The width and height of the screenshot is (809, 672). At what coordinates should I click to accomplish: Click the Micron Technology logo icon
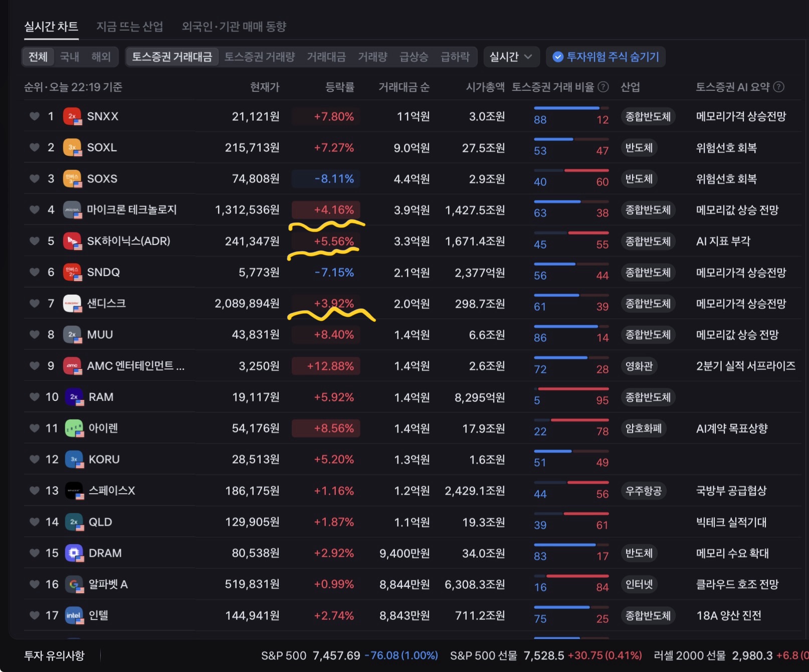pos(72,209)
